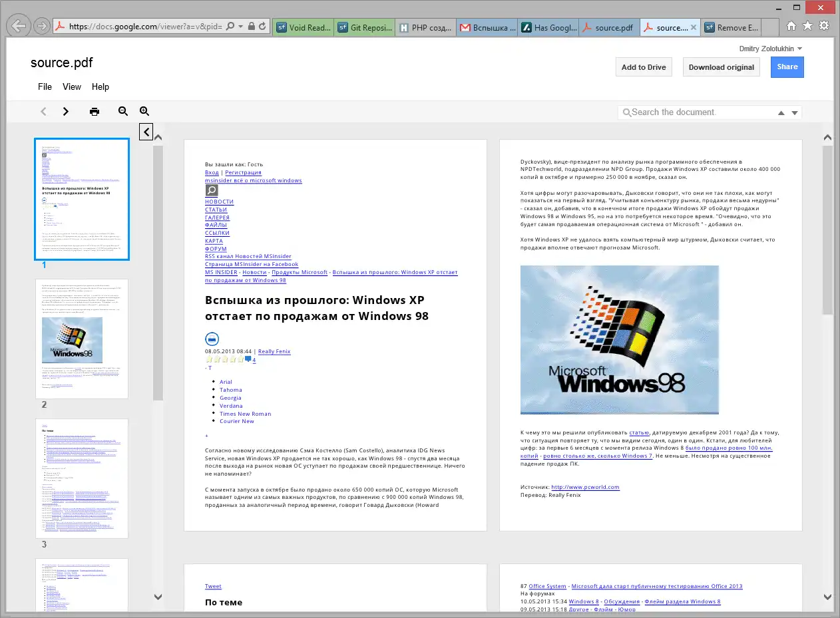
Task: Click the address bar lock icon
Action: [x=251, y=27]
